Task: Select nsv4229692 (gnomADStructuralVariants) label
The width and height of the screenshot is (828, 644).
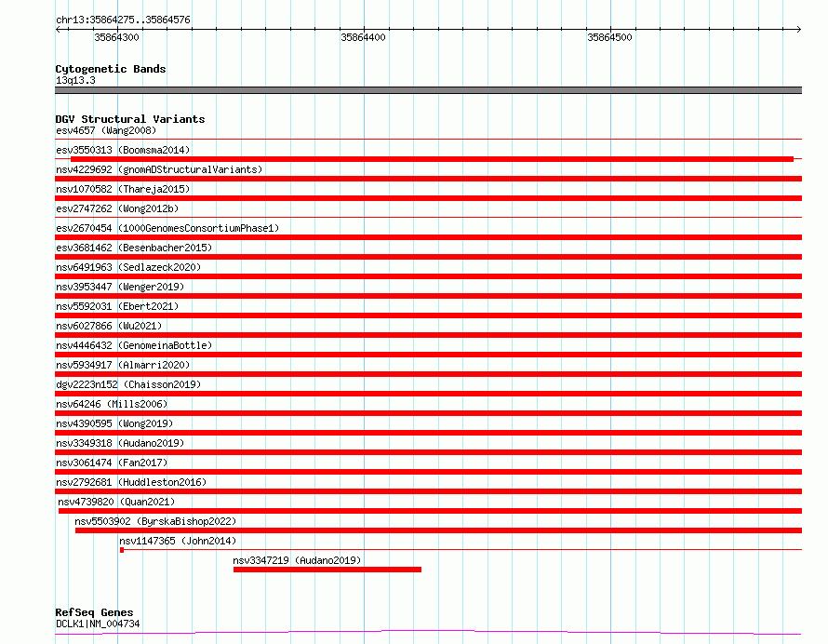Action: [x=159, y=169]
